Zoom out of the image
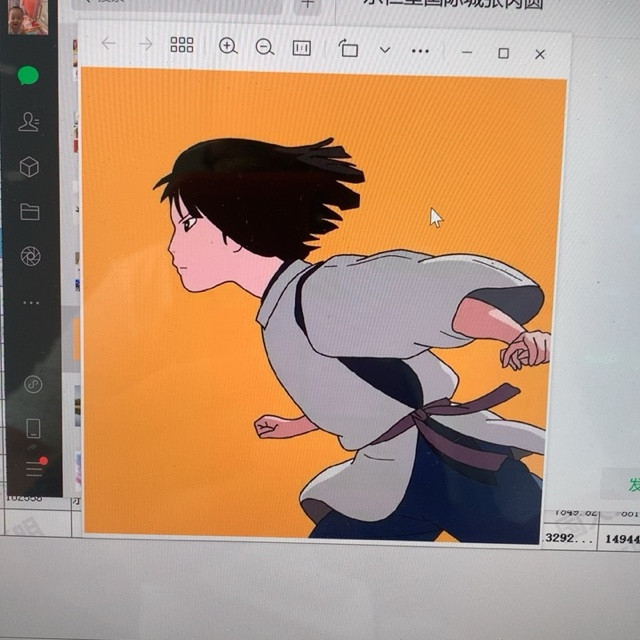Image resolution: width=640 pixels, height=640 pixels. pos(264,47)
